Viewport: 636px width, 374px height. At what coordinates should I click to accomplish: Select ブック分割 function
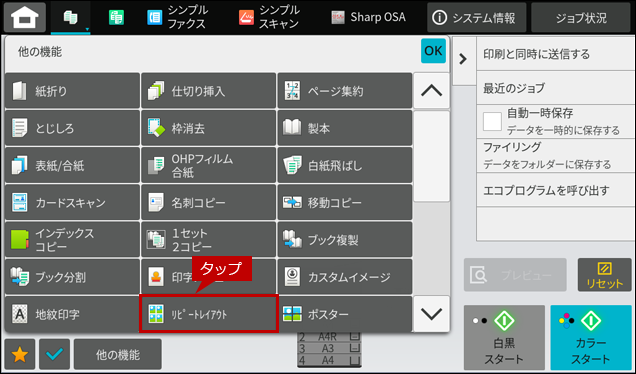pyautogui.click(x=73, y=277)
